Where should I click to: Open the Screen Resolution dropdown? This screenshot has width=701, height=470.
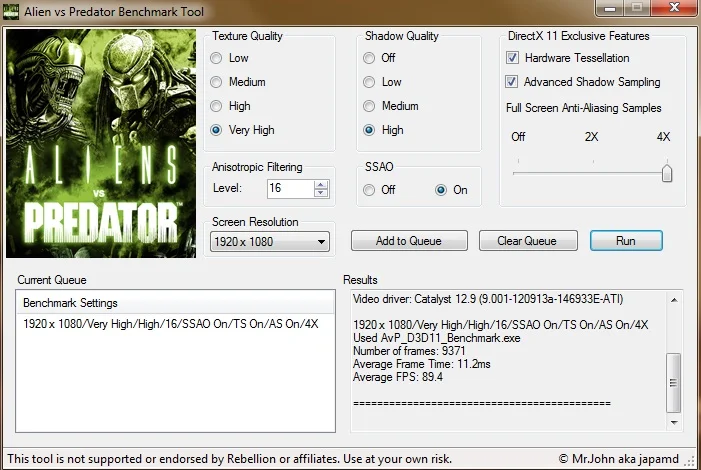(270, 242)
